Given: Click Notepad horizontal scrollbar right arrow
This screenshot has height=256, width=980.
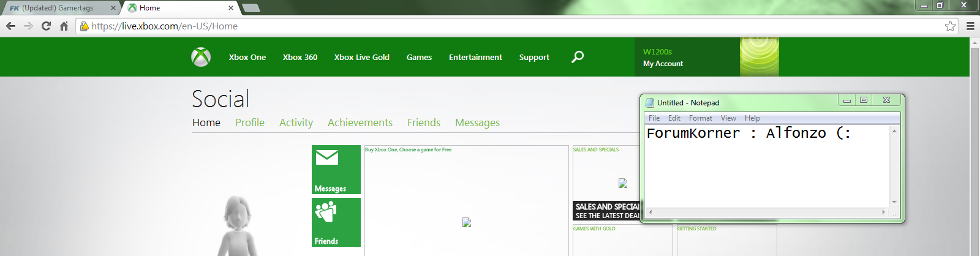Looking at the screenshot, I should pyautogui.click(x=883, y=212).
